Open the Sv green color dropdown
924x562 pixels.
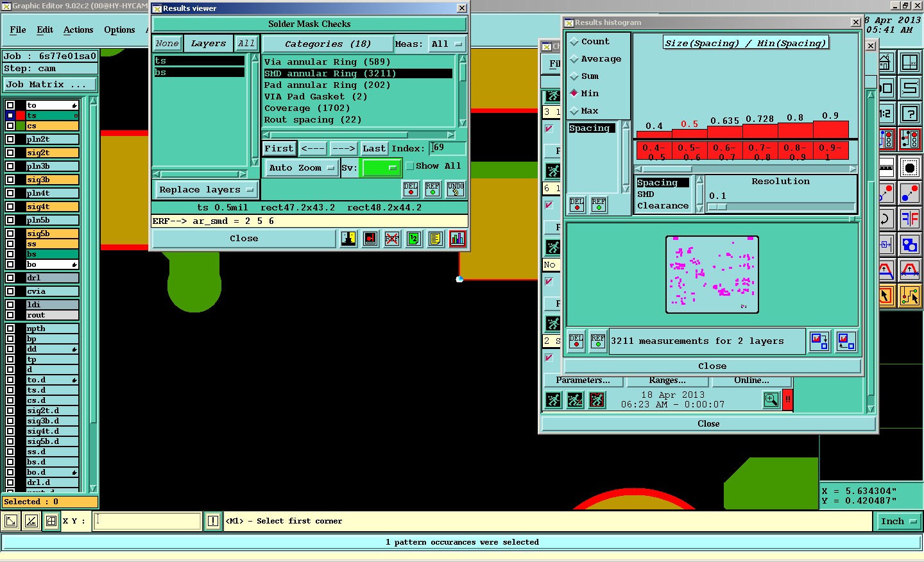coord(382,168)
